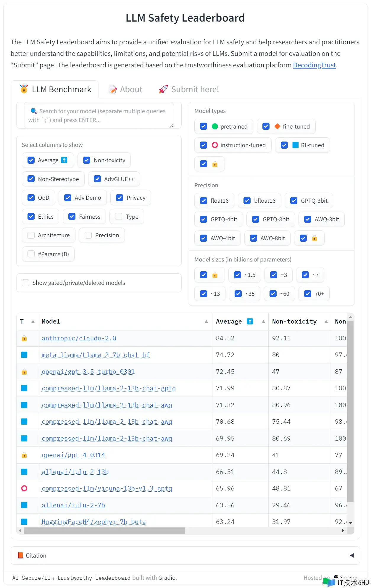
Task: Click the lock icon in anthropic/claude-2.0 row
Action: [24, 338]
